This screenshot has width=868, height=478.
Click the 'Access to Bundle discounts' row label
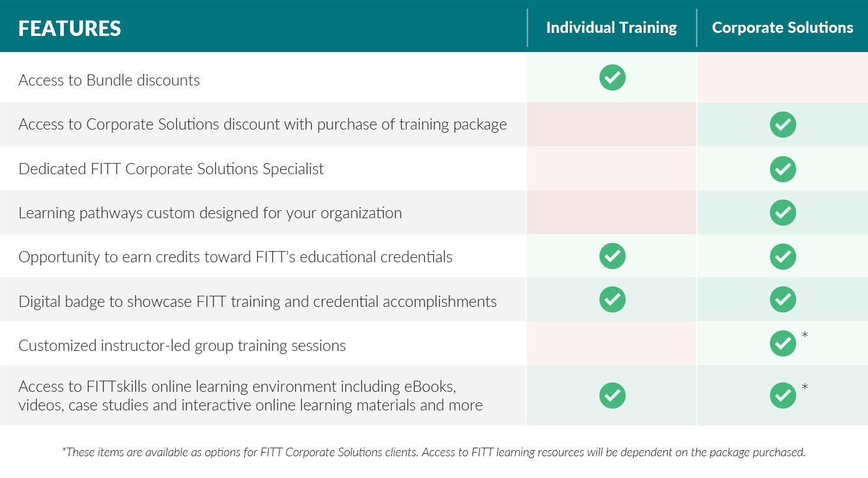(109, 80)
